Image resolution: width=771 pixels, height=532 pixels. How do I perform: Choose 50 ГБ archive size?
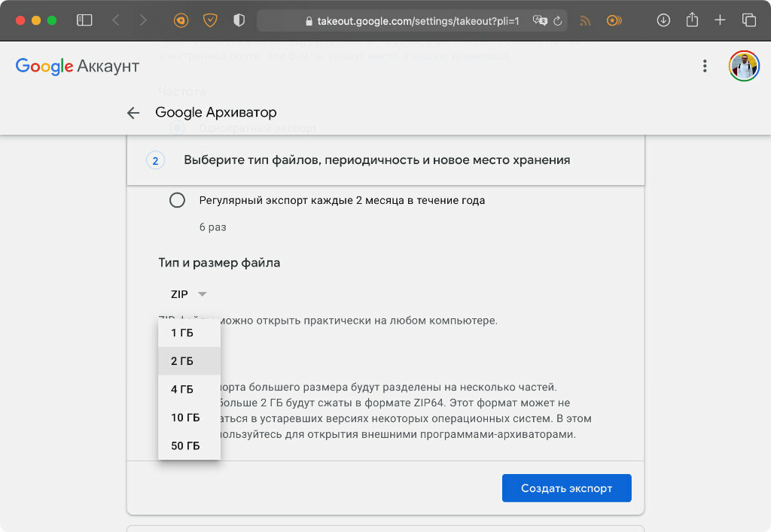pos(189,446)
